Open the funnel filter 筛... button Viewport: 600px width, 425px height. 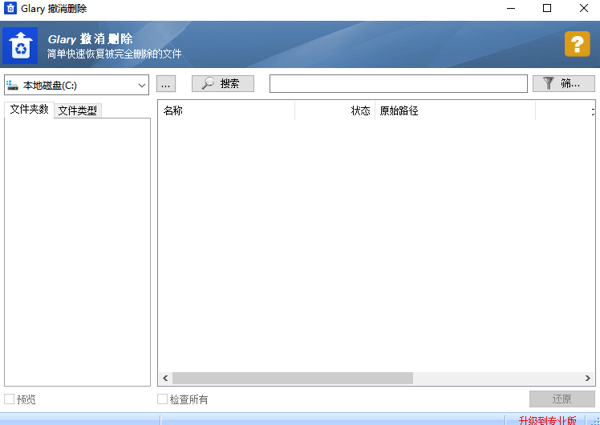[x=563, y=84]
